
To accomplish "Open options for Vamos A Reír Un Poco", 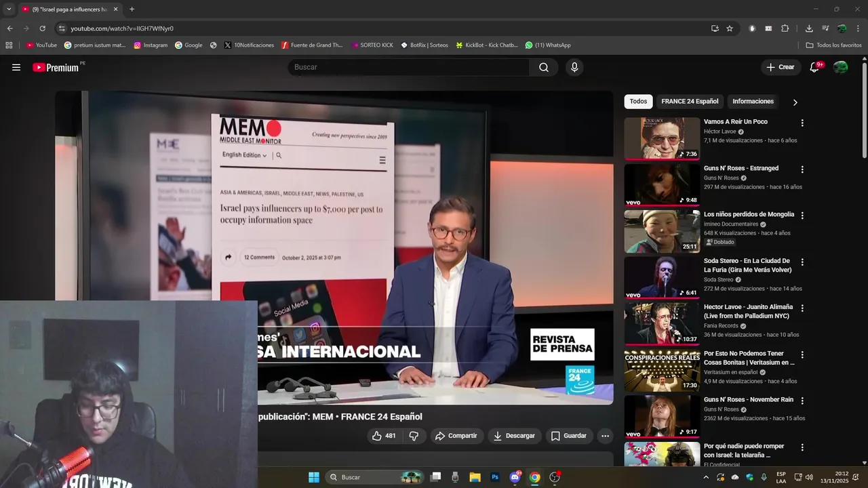I will pyautogui.click(x=802, y=123).
